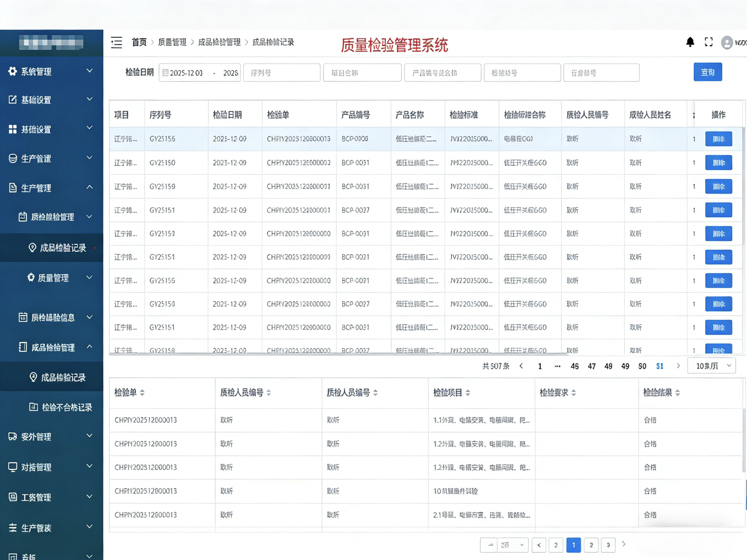
Task: Click the 工资管理 sidebar icon
Action: point(13,497)
